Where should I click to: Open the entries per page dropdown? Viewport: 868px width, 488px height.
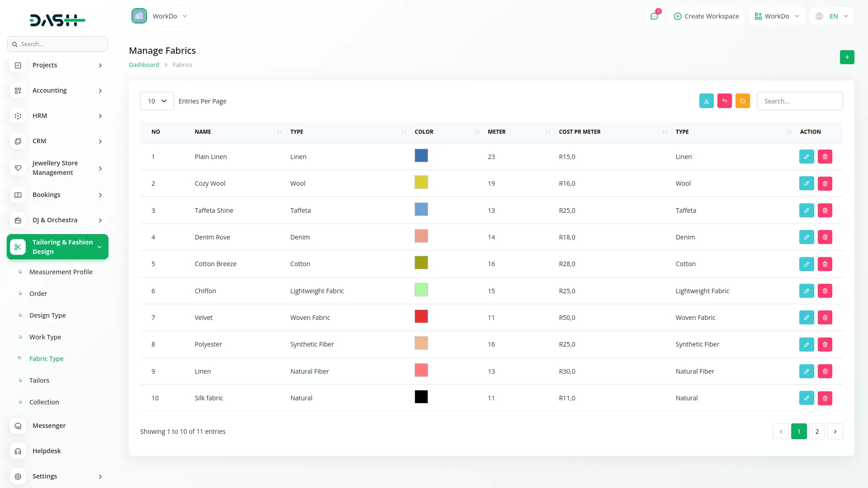click(x=157, y=101)
